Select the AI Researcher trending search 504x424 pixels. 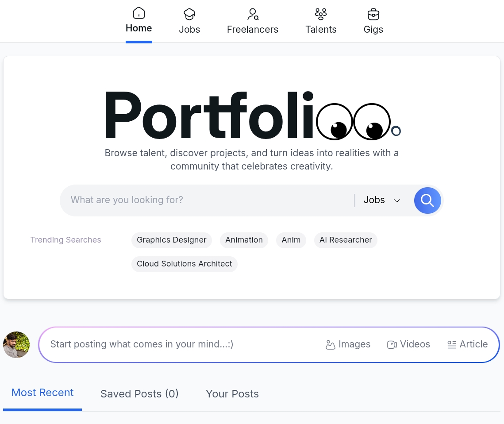pos(346,240)
